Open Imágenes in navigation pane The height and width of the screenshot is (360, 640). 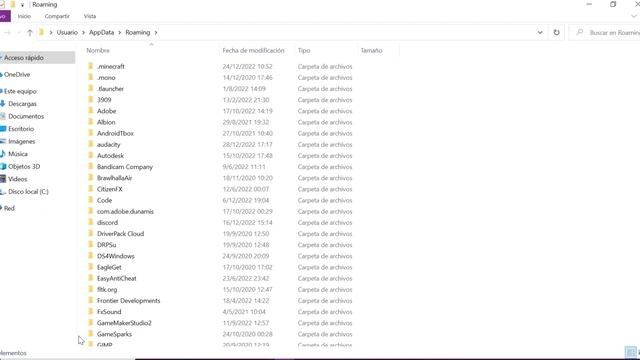pyautogui.click(x=22, y=142)
